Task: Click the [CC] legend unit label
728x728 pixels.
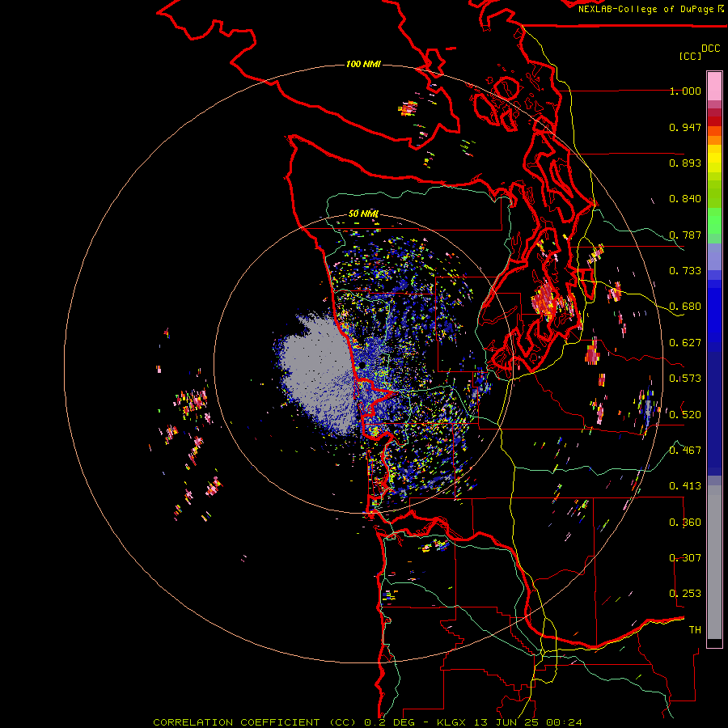Action: pos(690,56)
